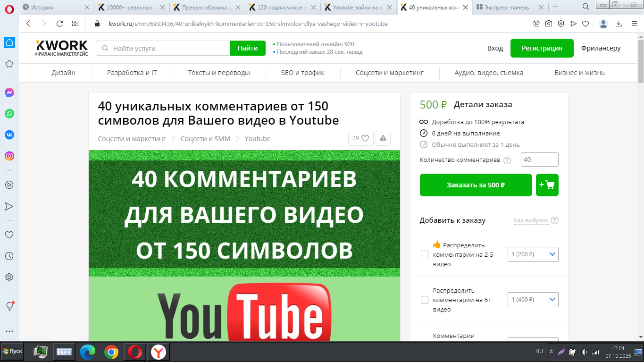
Task: Click the Youtube breadcrumb link
Action: [x=258, y=138]
